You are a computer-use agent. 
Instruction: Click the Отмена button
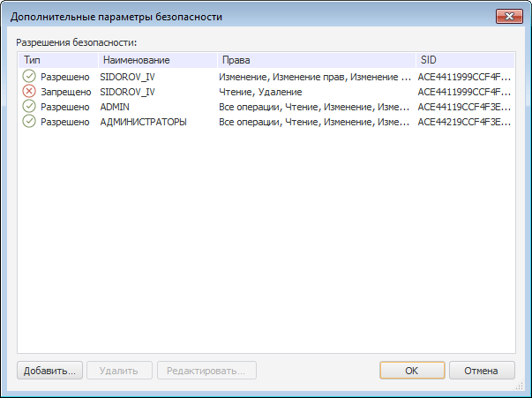[x=482, y=371]
